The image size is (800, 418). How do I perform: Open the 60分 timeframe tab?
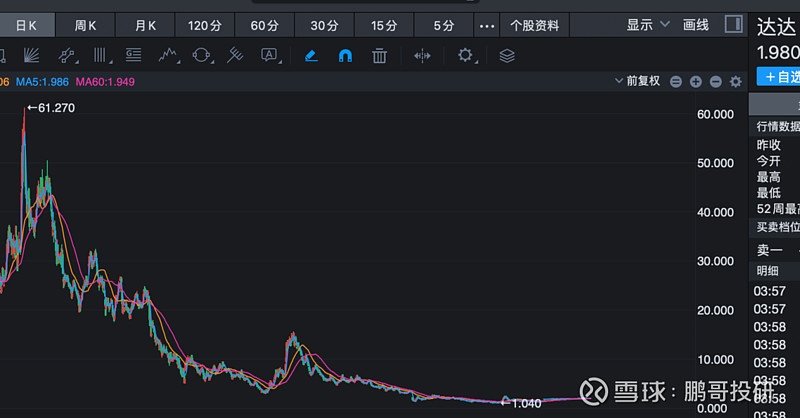coord(264,26)
